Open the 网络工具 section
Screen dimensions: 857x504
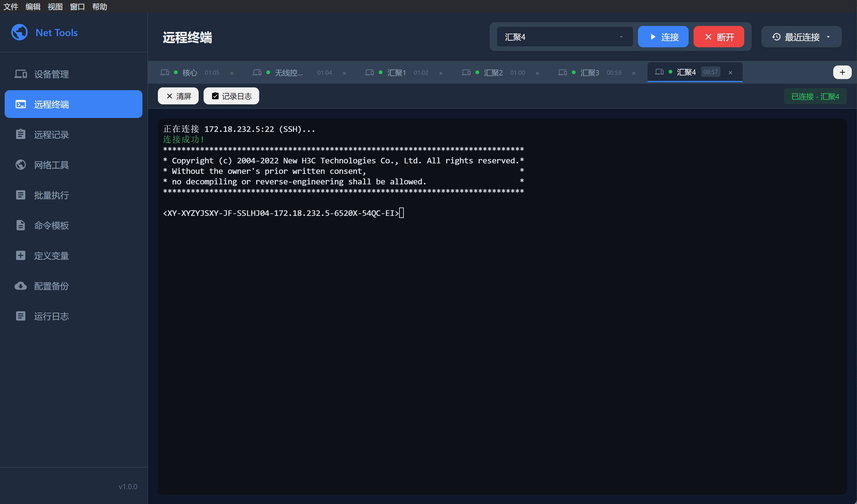coord(51,165)
